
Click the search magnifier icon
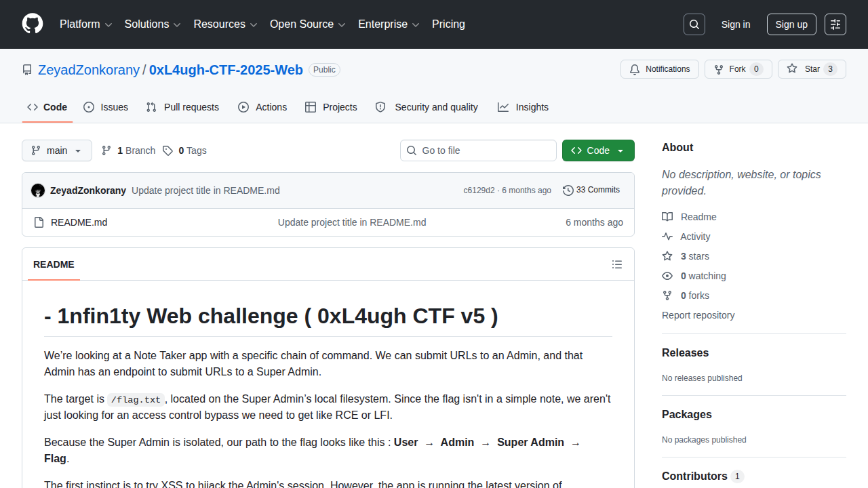[694, 24]
